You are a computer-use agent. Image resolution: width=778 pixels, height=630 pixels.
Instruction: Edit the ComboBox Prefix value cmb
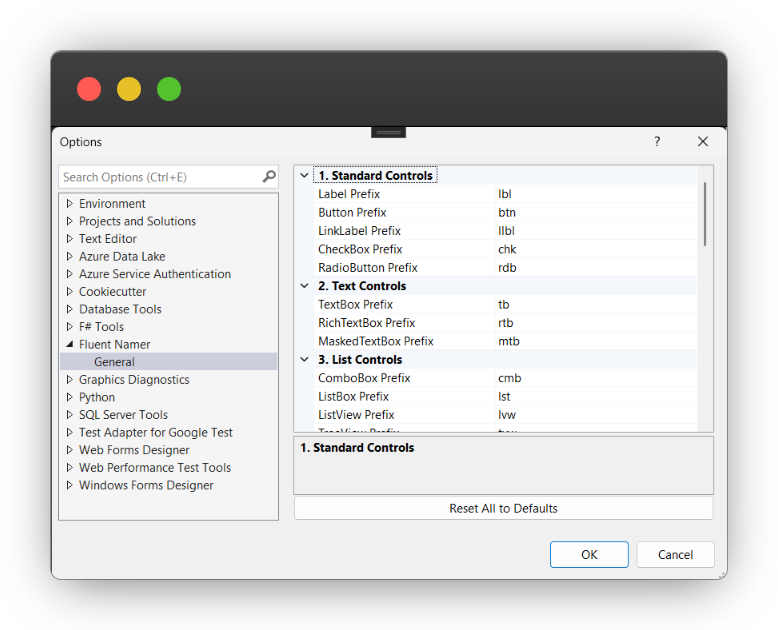[x=510, y=378]
